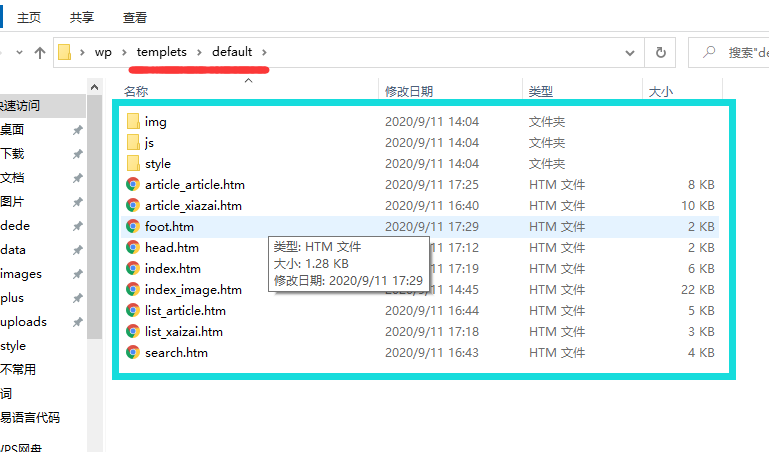
Task: Click the Chrome icon for index.htm
Action: coord(132,269)
